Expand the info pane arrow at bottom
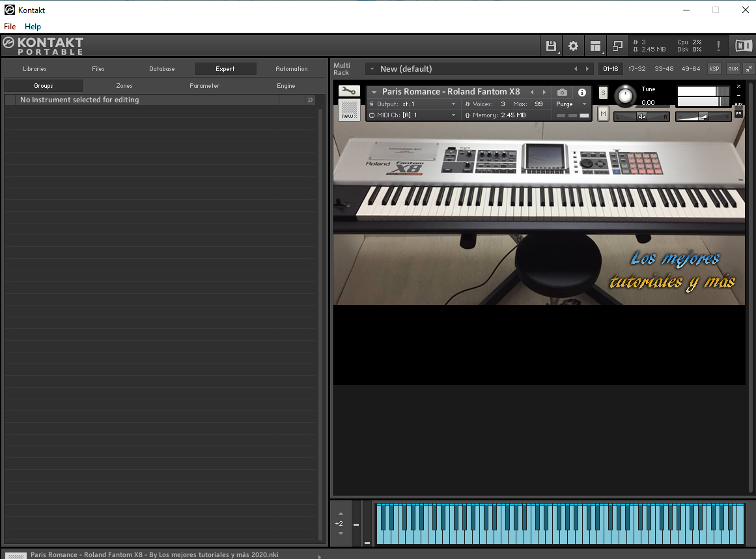This screenshot has width=756, height=559. [318, 556]
